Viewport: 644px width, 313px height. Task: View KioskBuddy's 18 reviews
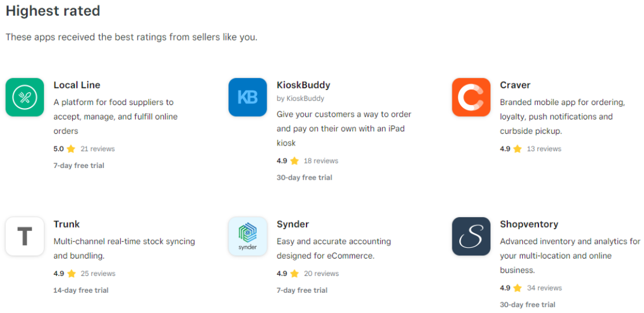(x=321, y=161)
